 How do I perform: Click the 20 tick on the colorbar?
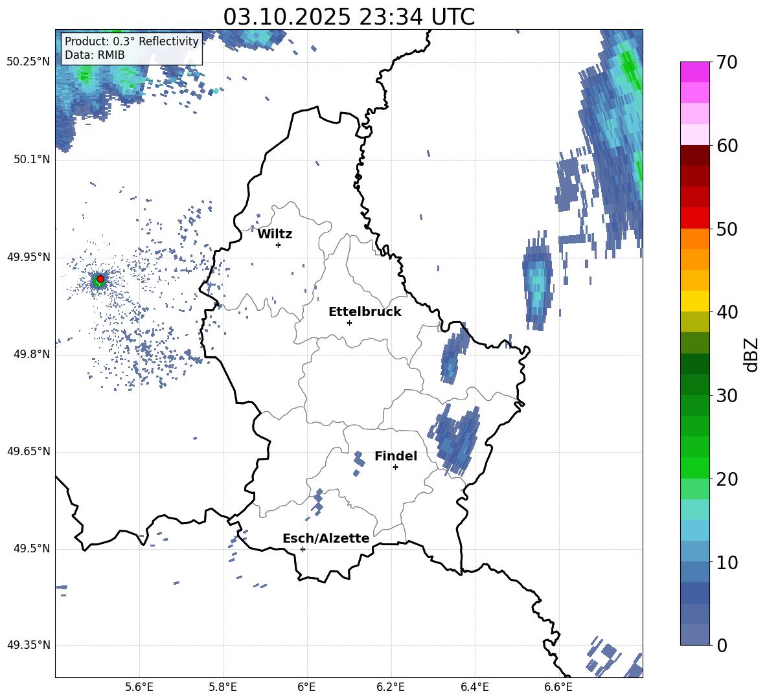tap(727, 479)
